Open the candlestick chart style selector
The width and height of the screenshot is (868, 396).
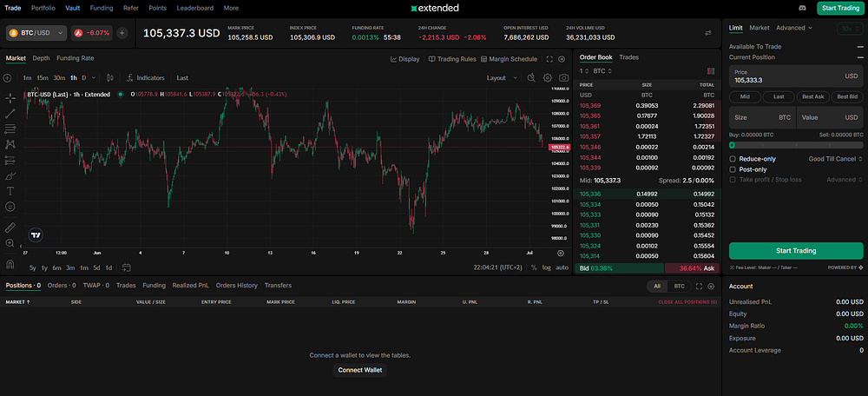click(x=109, y=78)
